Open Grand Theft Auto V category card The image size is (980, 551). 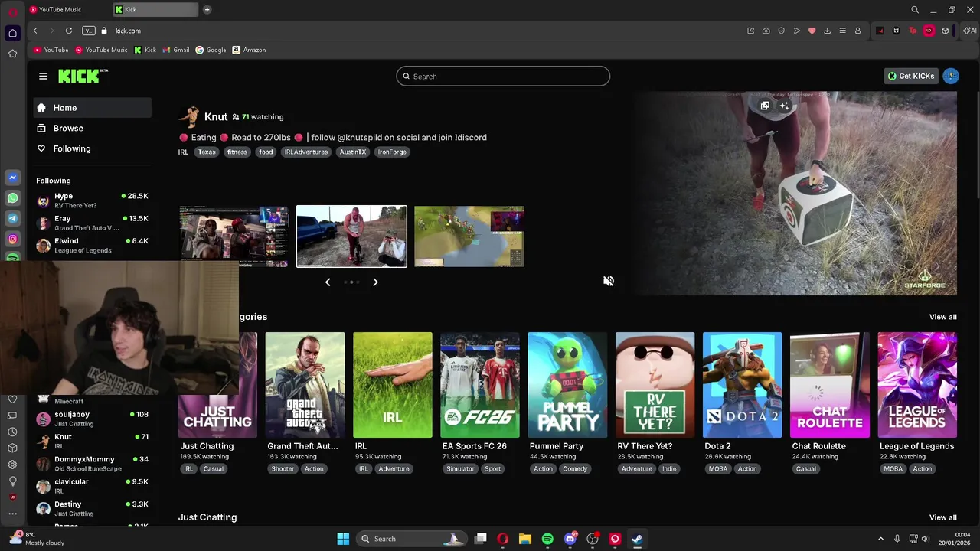[305, 385]
